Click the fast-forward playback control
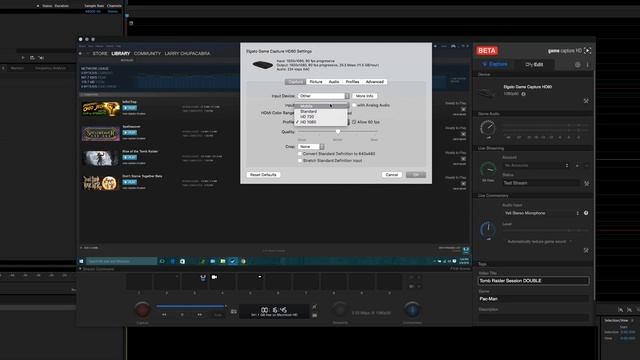 pyautogui.click(x=200, y=315)
